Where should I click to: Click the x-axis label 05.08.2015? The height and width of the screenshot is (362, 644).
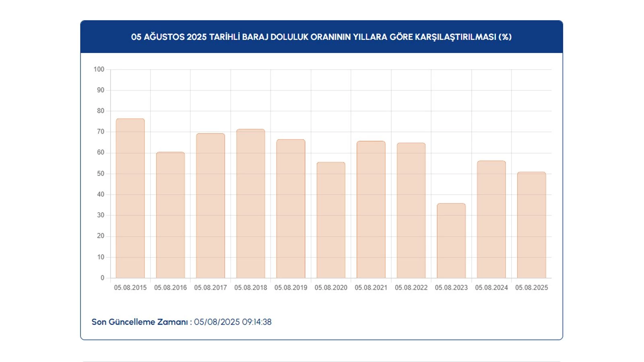[130, 288]
